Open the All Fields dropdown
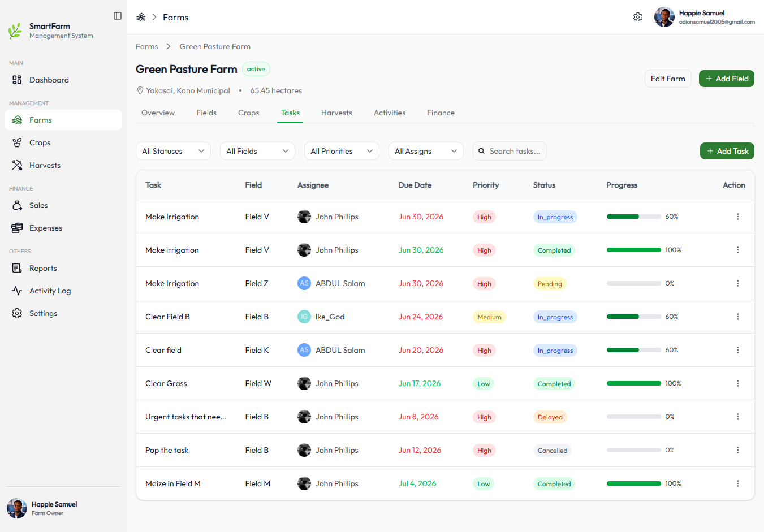 click(257, 151)
